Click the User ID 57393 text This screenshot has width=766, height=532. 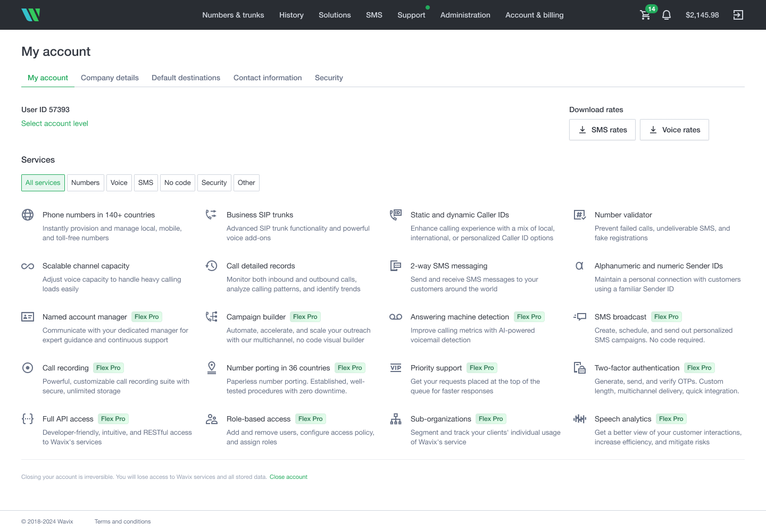point(45,109)
